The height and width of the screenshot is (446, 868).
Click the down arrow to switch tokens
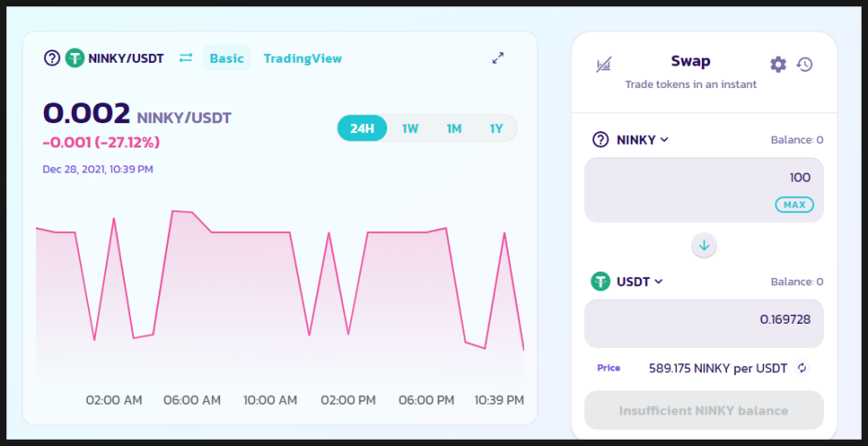pyautogui.click(x=704, y=245)
